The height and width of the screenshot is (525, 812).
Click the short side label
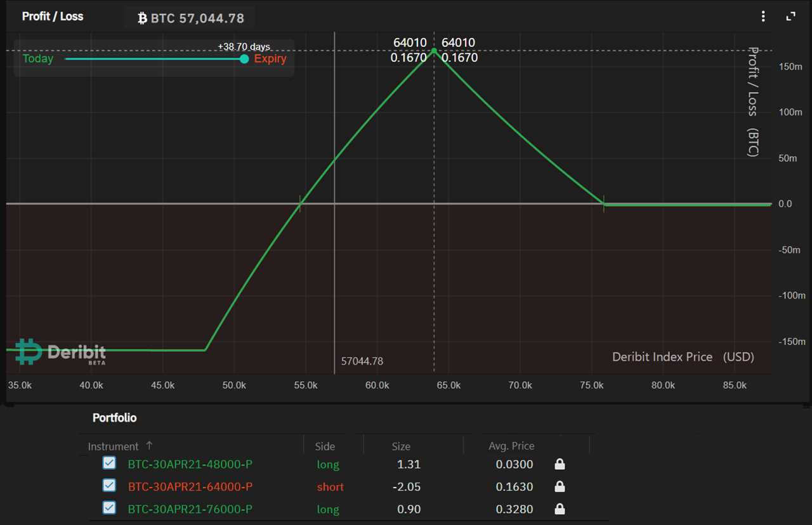[x=331, y=487]
